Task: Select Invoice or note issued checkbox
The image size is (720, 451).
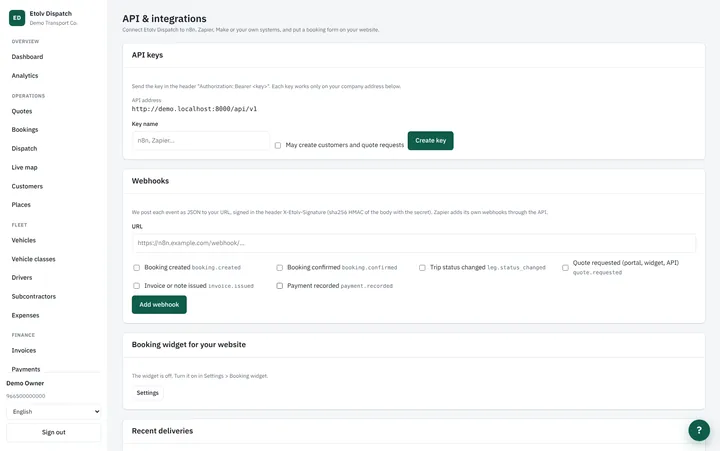Action: (x=136, y=286)
